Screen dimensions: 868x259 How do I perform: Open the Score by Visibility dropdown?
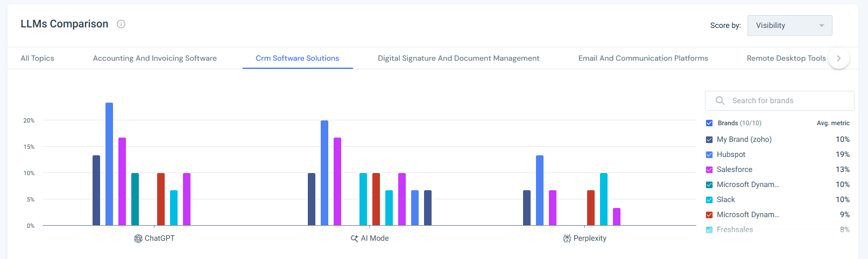pyautogui.click(x=789, y=25)
